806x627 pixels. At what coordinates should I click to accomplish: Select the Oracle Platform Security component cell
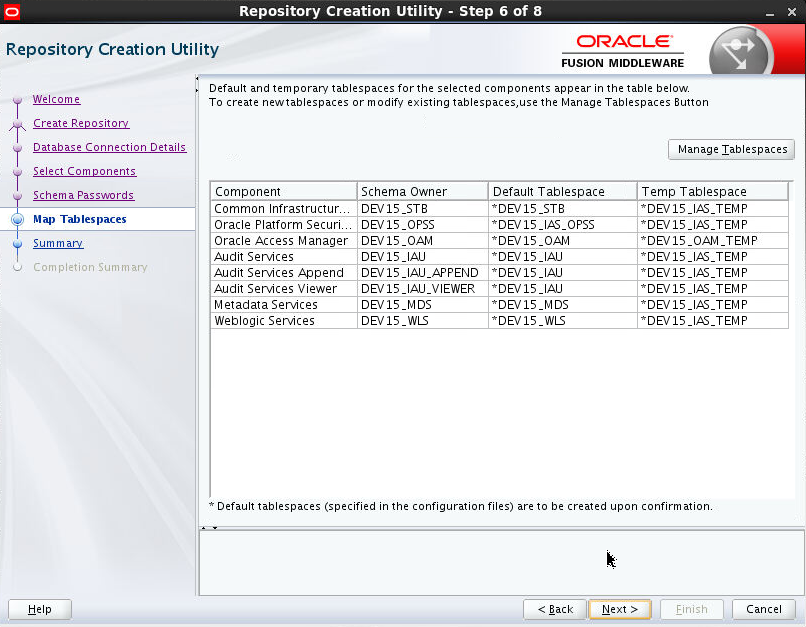(x=284, y=225)
